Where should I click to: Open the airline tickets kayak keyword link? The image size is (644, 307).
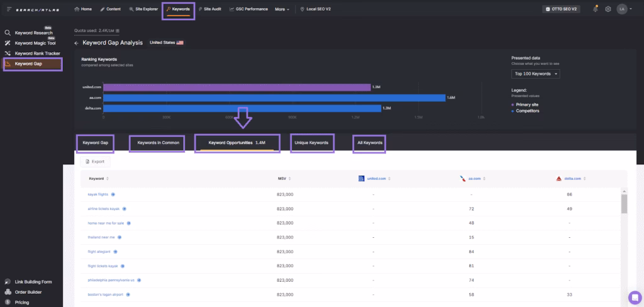point(103,208)
